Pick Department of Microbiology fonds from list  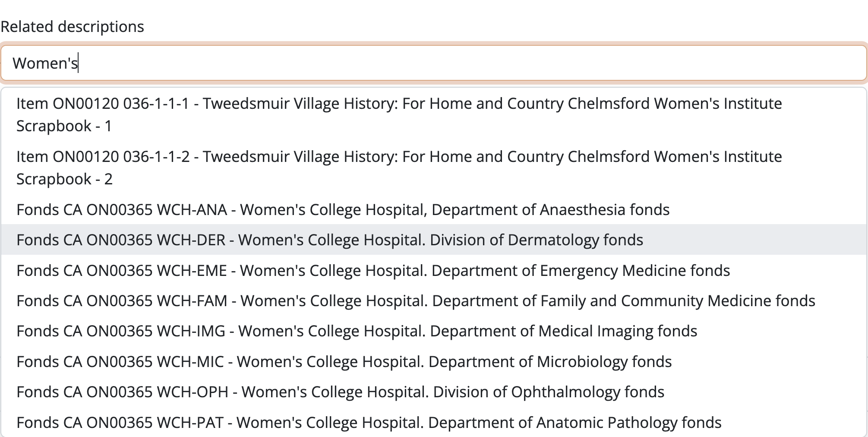pyautogui.click(x=344, y=361)
